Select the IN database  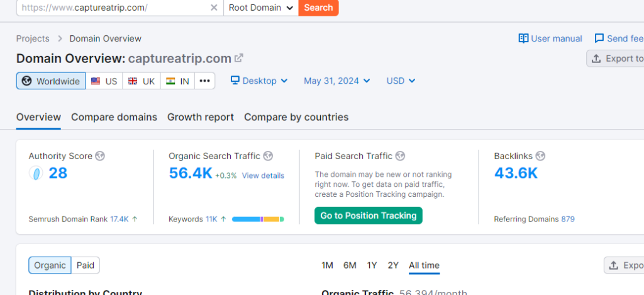pyautogui.click(x=177, y=81)
